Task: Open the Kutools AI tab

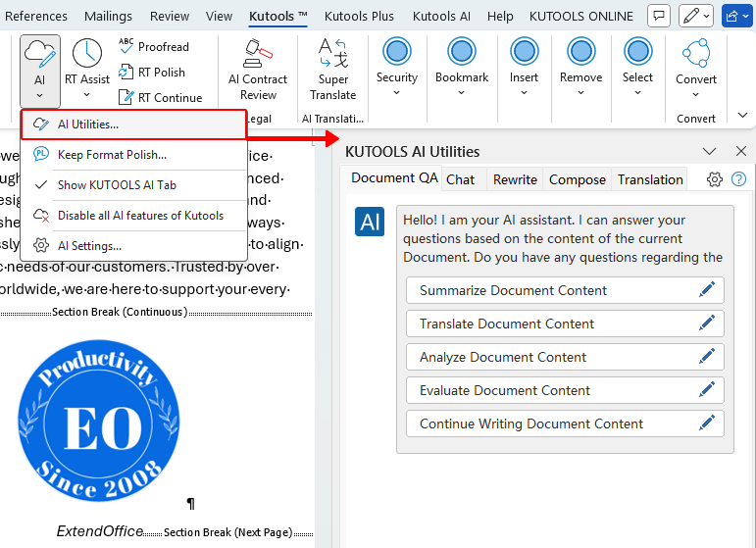Action: point(441,16)
